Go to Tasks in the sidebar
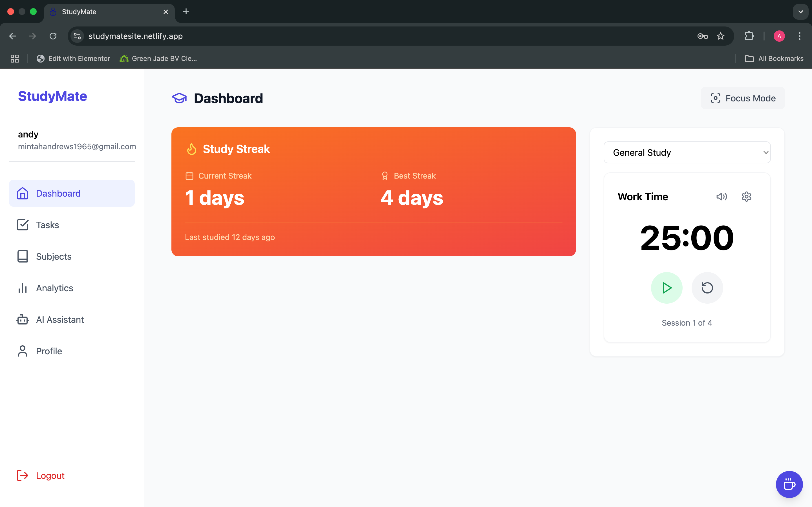 [47, 225]
